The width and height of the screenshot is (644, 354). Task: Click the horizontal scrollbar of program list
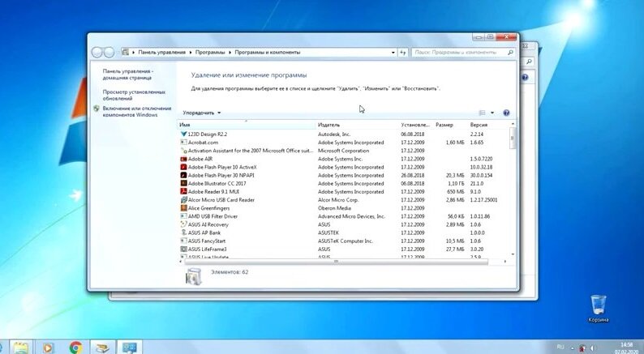pos(336,262)
